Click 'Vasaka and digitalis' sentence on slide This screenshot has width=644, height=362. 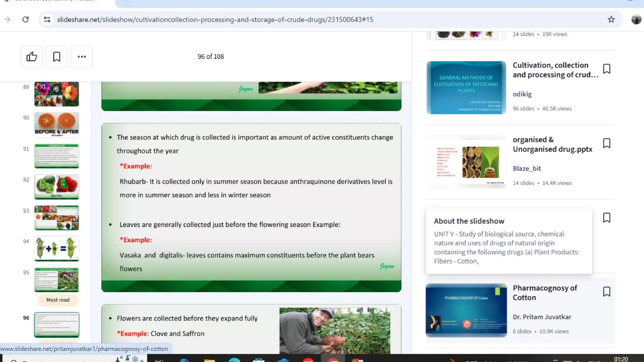(247, 262)
